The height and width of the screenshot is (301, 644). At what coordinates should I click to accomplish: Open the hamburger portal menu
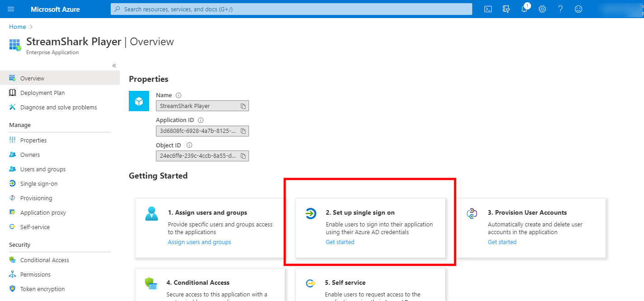click(11, 9)
